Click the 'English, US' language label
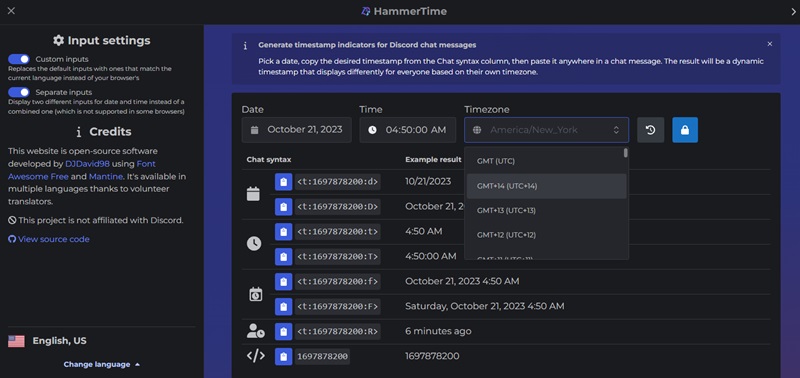The image size is (800, 378). pyautogui.click(x=60, y=341)
